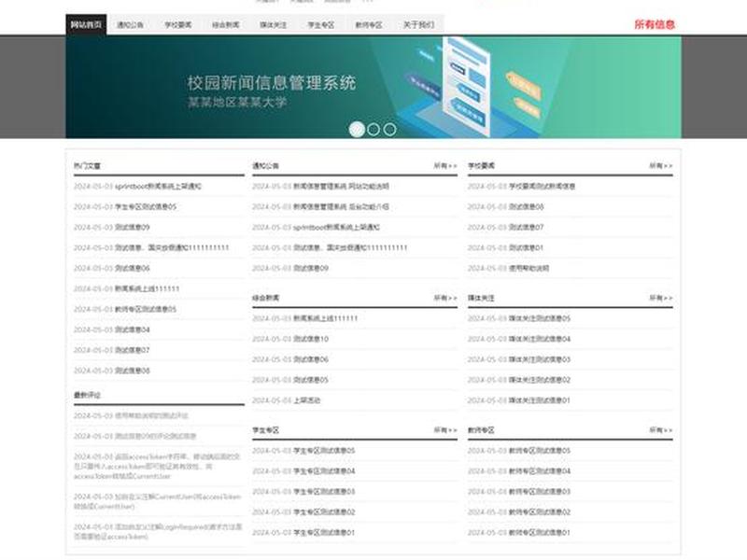747x560 pixels.
Task: Open 所有>> link in 媒体关注 section
Action: [661, 298]
